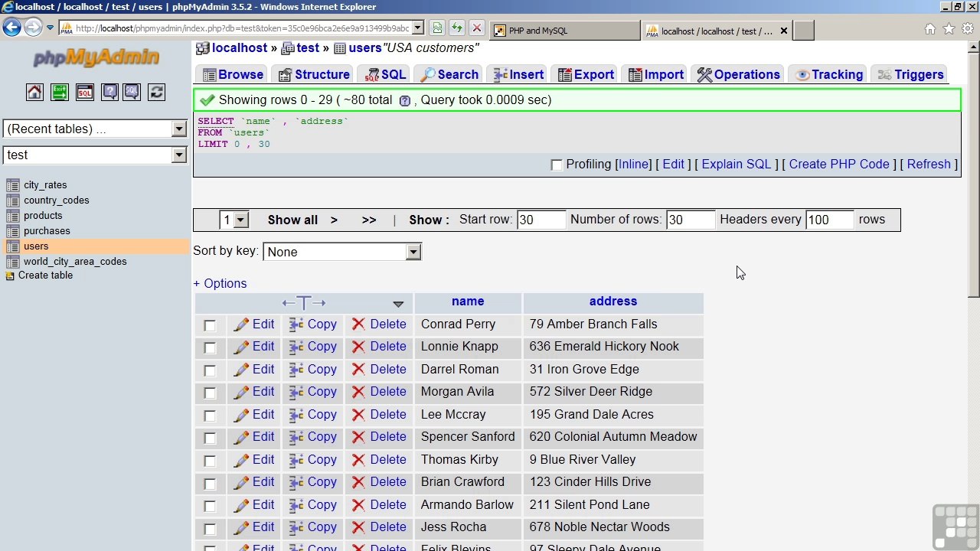Click the table icon beside world_city_area_codes
Viewport: 980px width, 551px height.
(x=12, y=262)
